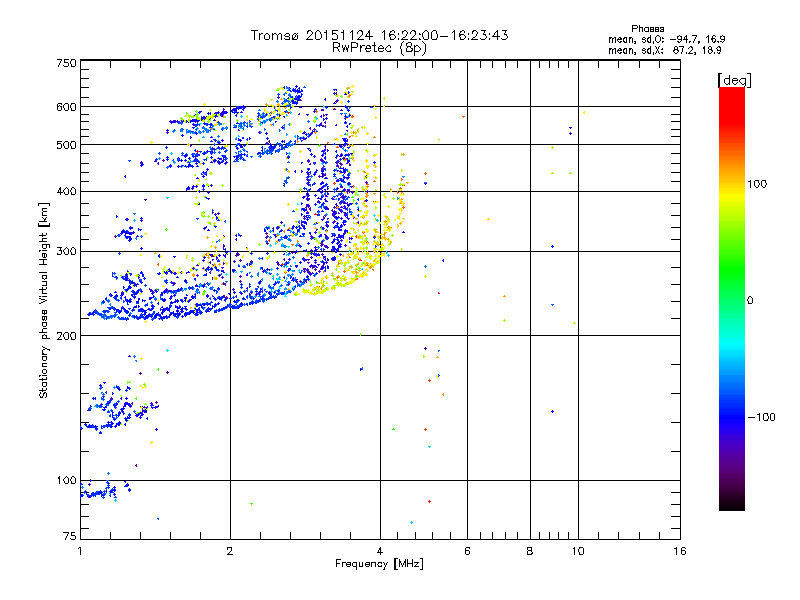Click the x-axis '1' tick label

[80, 551]
